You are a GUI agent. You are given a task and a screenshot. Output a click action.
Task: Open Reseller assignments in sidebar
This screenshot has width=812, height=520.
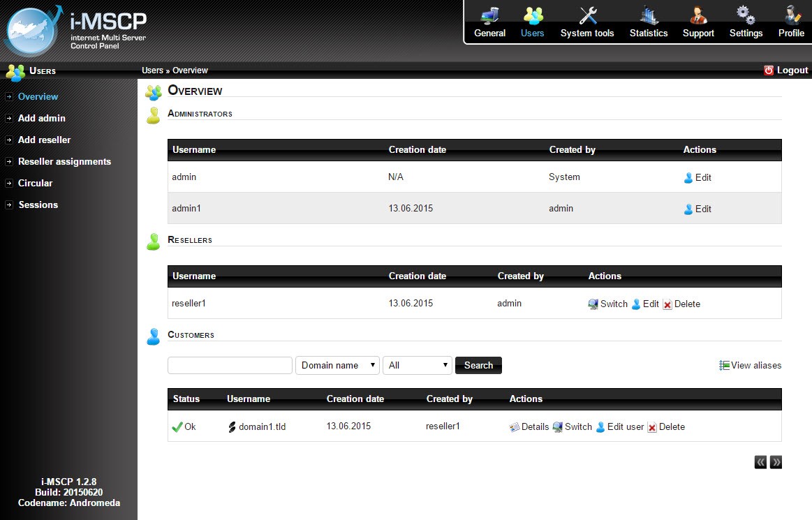pyautogui.click(x=64, y=162)
